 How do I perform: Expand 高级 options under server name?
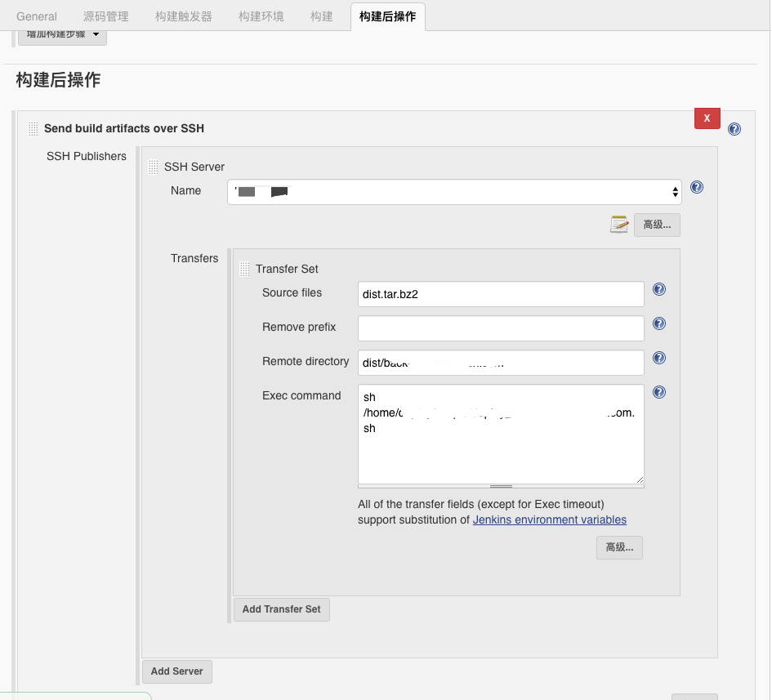click(657, 225)
